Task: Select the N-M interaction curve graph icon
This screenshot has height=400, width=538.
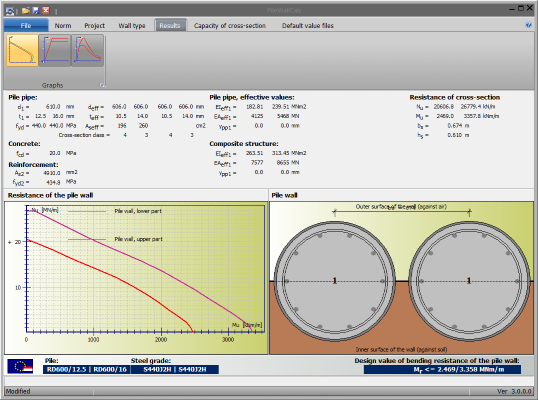Action: (x=22, y=50)
